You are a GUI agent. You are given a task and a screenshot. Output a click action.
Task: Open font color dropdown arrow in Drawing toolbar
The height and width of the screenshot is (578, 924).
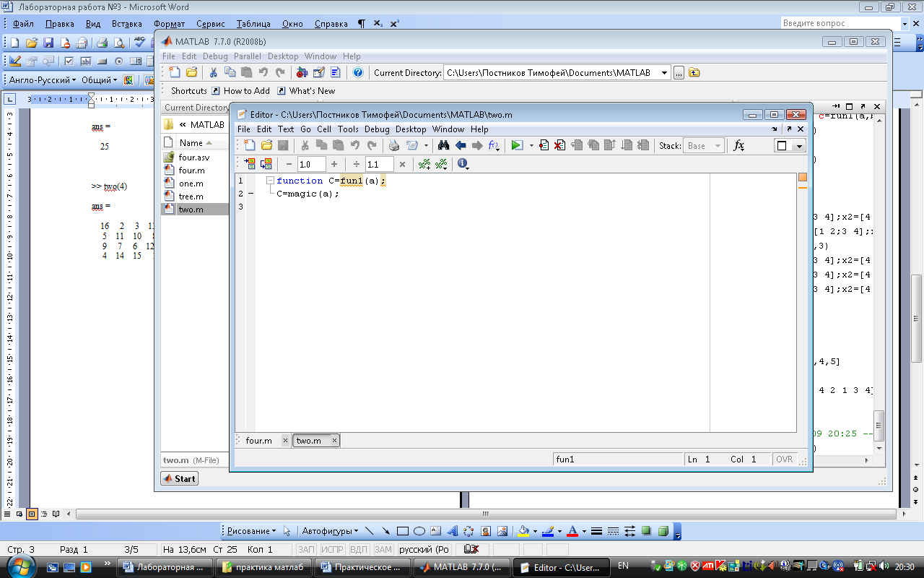[x=583, y=531]
